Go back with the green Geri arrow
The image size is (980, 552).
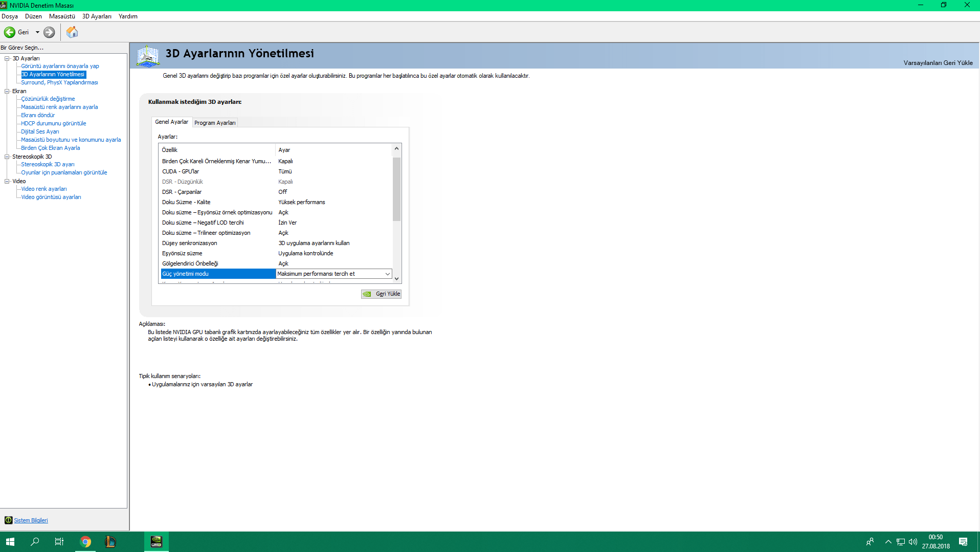click(10, 32)
